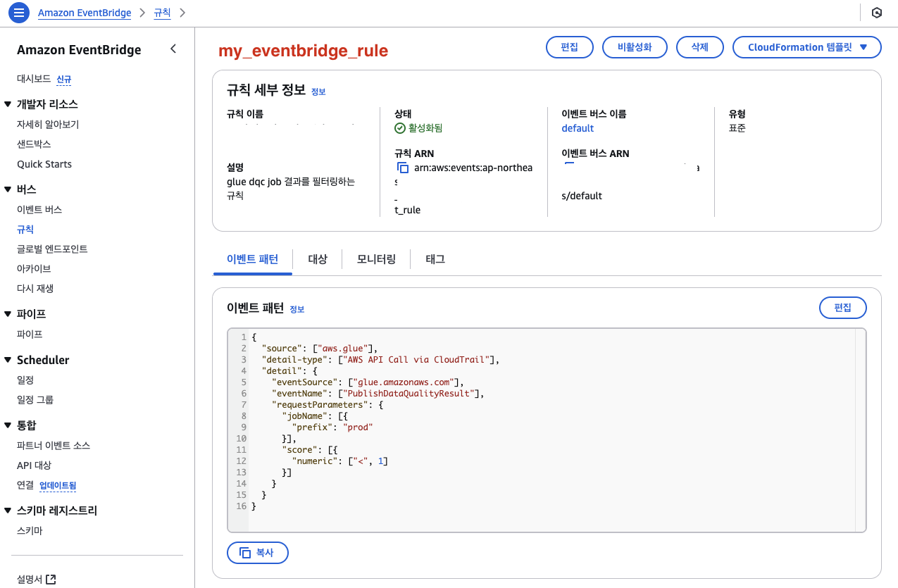Collapse the 통합 section
Viewport: 898px width, 588px height.
tap(8, 425)
